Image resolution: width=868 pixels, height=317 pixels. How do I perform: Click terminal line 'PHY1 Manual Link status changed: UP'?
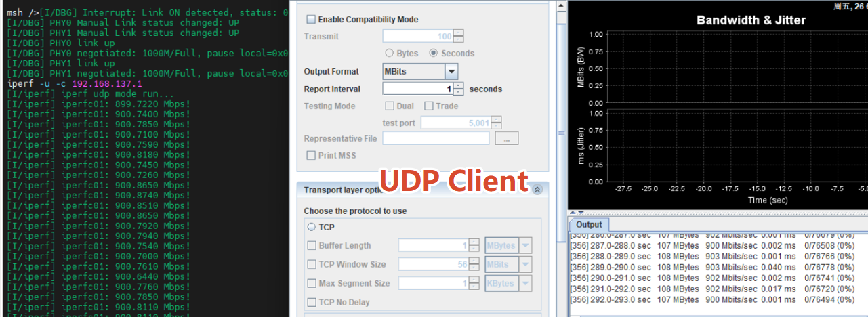point(123,33)
